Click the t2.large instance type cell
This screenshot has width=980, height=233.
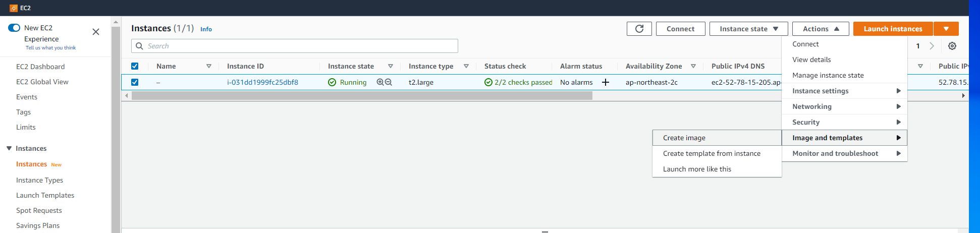tap(421, 82)
